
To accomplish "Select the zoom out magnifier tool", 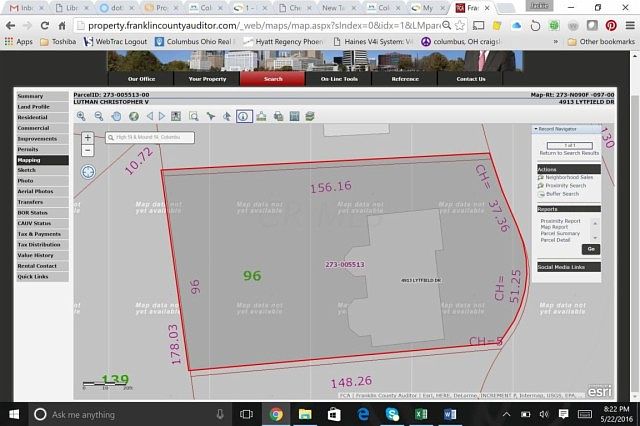I will click(99, 116).
